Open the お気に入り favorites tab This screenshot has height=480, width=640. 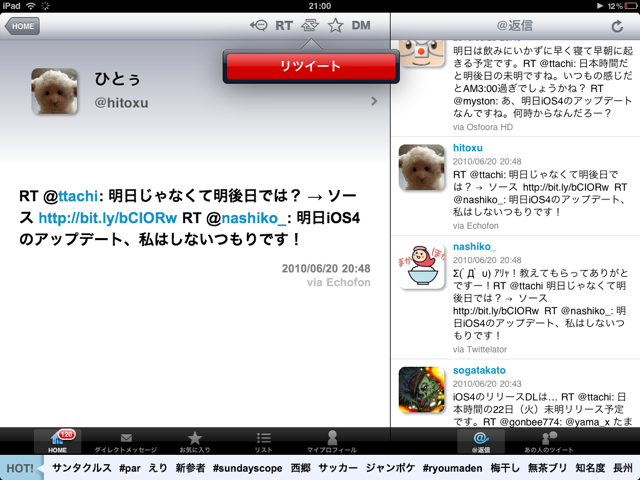tap(195, 442)
